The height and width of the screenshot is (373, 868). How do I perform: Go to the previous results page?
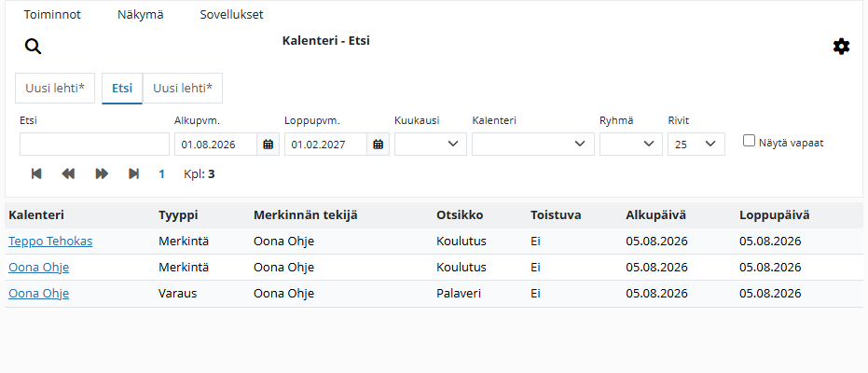click(x=68, y=174)
